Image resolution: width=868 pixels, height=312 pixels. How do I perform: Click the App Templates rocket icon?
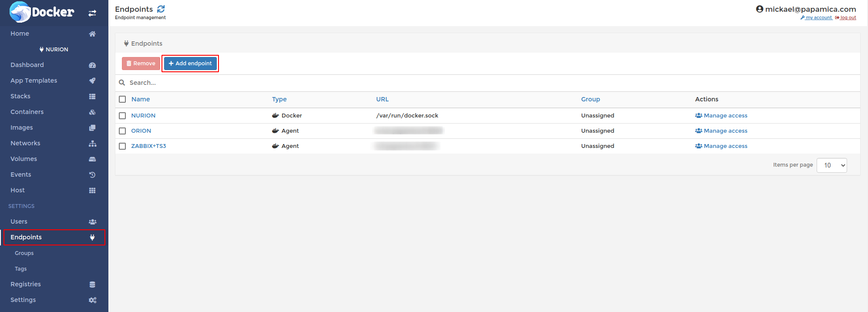tap(92, 81)
